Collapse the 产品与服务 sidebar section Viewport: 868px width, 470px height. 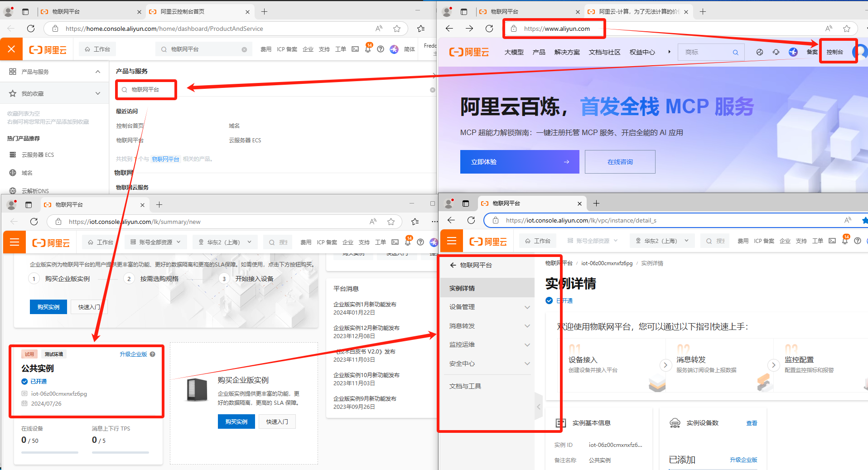point(98,72)
